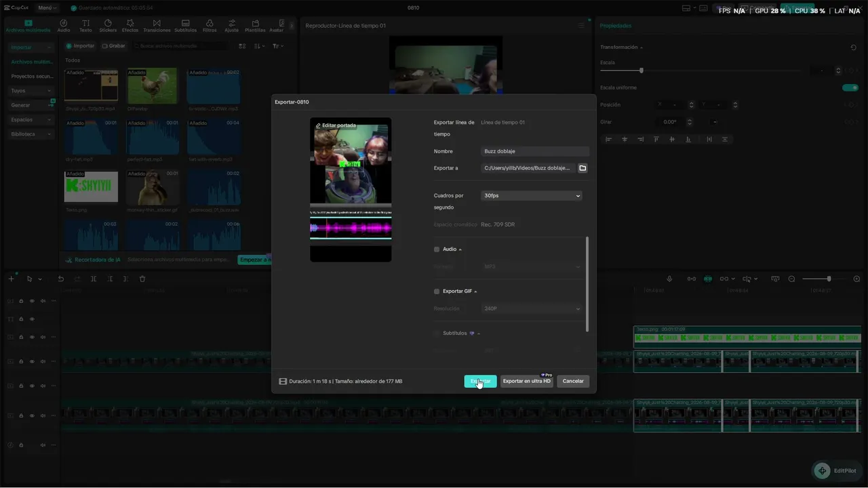Viewport: 868px width, 488px height.
Task: Click the align vertical center icon in Propiedades
Action: click(x=672, y=139)
